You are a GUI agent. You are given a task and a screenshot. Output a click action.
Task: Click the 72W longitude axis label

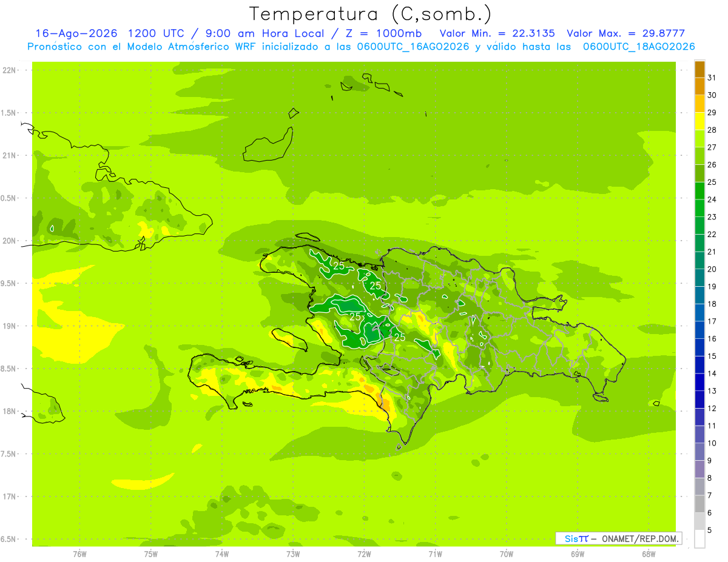click(x=364, y=554)
